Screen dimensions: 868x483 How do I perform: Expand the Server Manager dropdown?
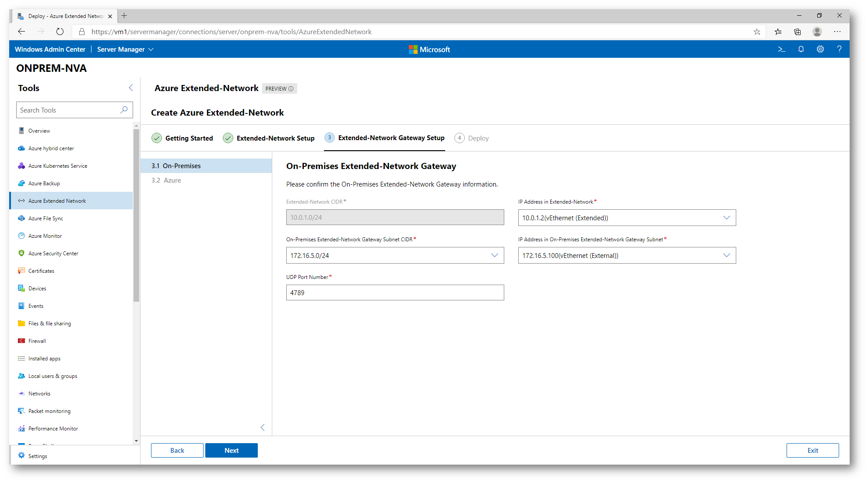(125, 49)
